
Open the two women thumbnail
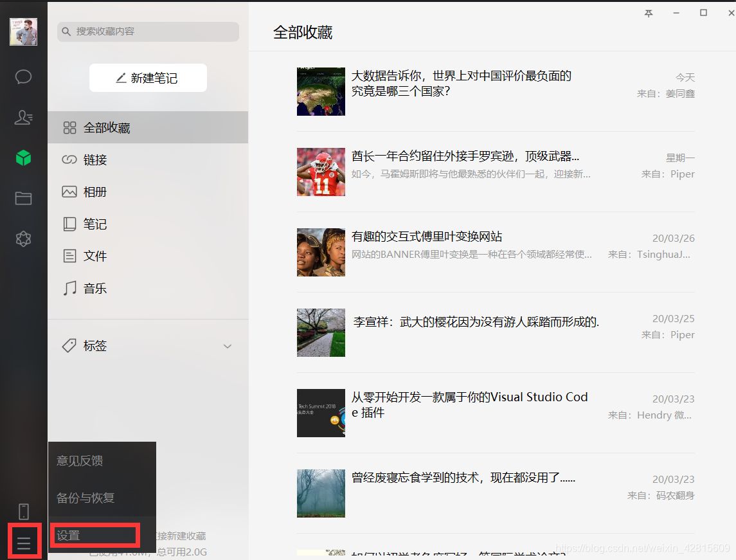321,252
